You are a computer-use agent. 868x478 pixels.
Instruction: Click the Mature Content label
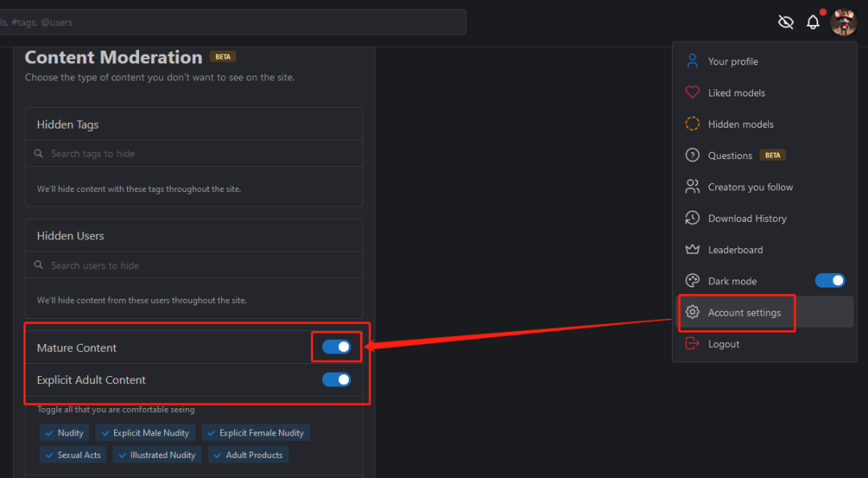pos(77,348)
